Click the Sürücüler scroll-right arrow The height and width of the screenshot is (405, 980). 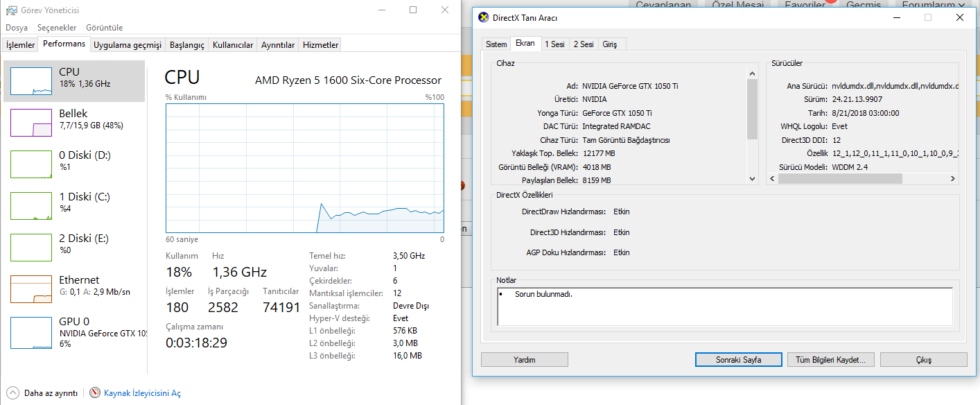tap(953, 179)
